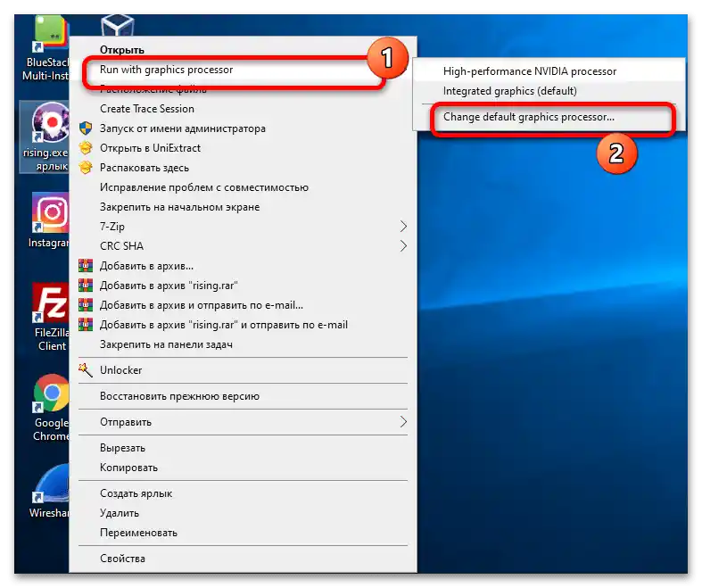Click the Unlocker wand icon
The height and width of the screenshot is (588, 702).
(86, 370)
